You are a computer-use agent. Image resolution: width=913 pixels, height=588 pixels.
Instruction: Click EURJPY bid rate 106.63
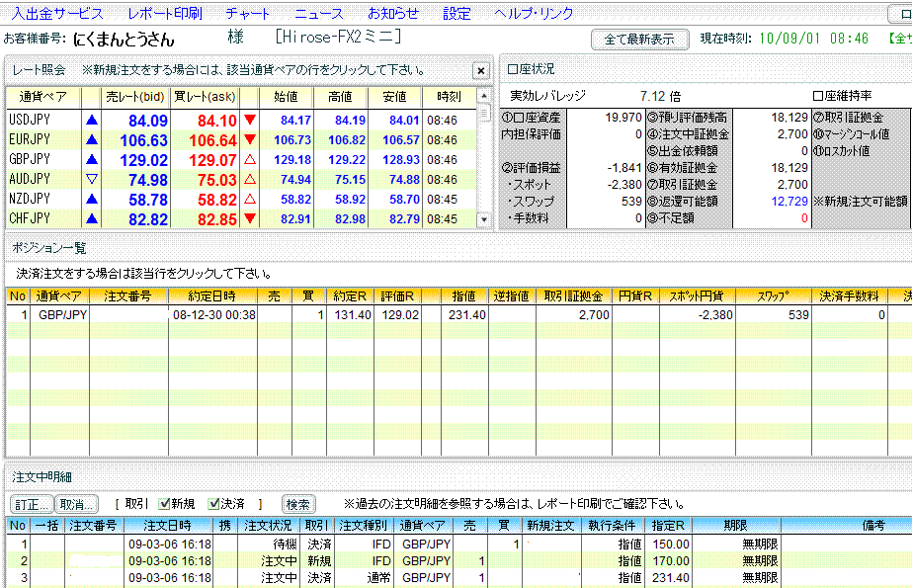pyautogui.click(x=144, y=140)
